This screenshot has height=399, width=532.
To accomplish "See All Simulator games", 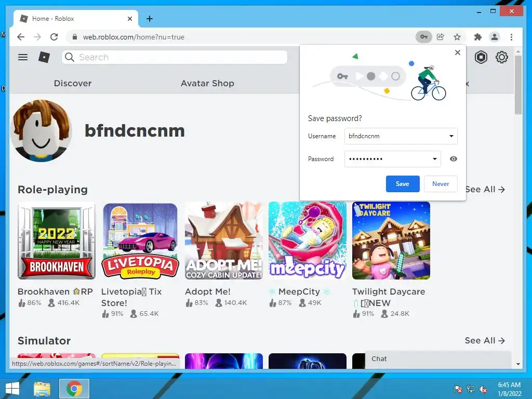I will [x=485, y=340].
